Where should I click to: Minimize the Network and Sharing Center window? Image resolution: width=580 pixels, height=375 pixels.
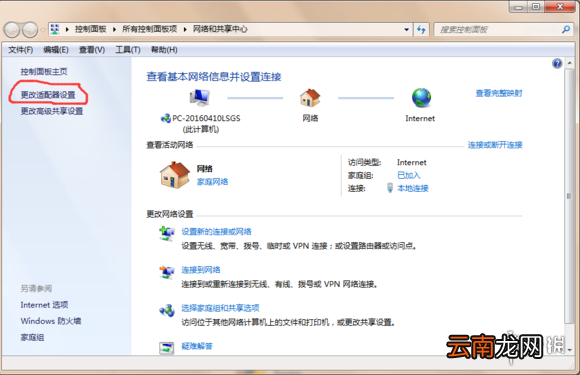point(518,7)
